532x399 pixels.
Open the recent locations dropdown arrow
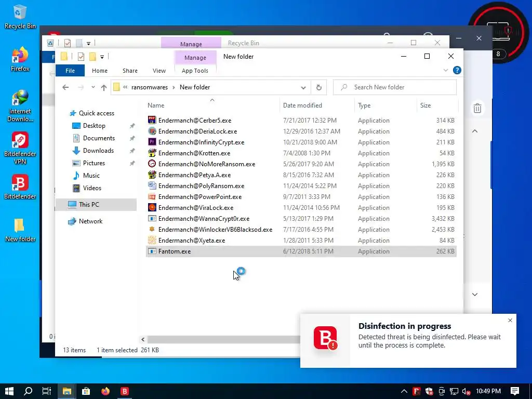click(x=93, y=87)
